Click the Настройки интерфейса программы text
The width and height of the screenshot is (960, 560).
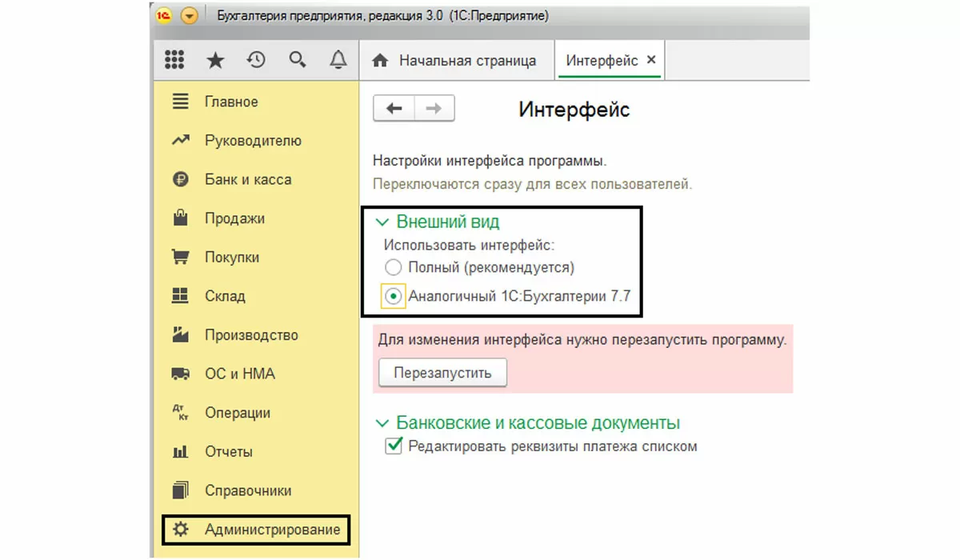(x=490, y=161)
